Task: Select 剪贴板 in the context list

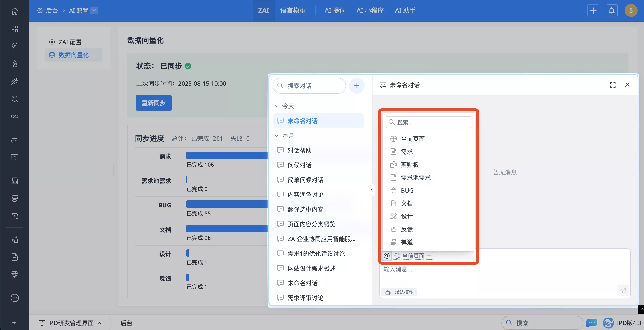Action: [x=409, y=165]
